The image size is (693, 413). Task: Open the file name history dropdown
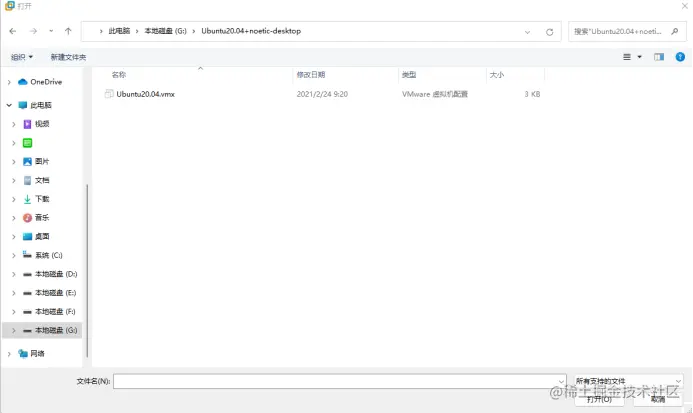coord(561,381)
